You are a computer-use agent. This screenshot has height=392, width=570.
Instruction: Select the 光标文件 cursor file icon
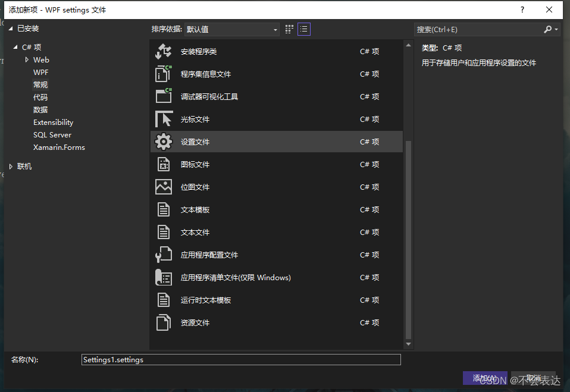[x=164, y=119]
